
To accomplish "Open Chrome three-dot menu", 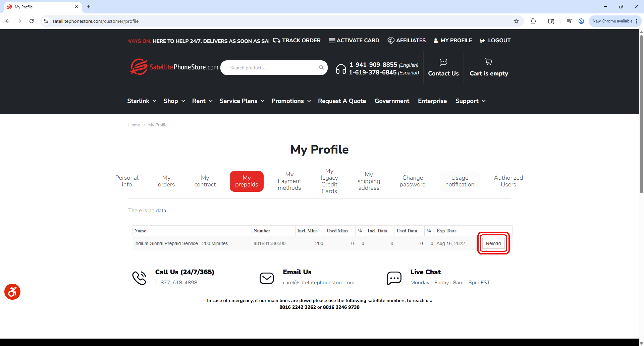I will 636,21.
